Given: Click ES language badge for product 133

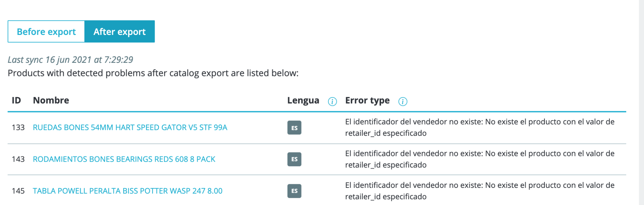Looking at the screenshot, I should [294, 128].
